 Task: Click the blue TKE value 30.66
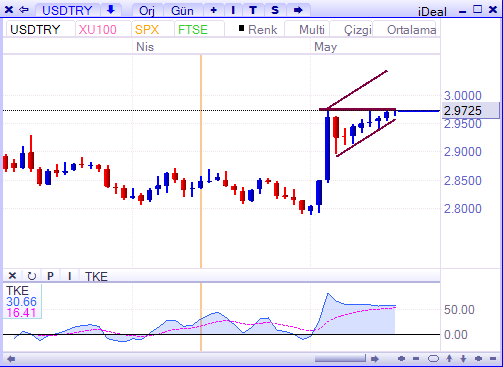pyautogui.click(x=21, y=302)
